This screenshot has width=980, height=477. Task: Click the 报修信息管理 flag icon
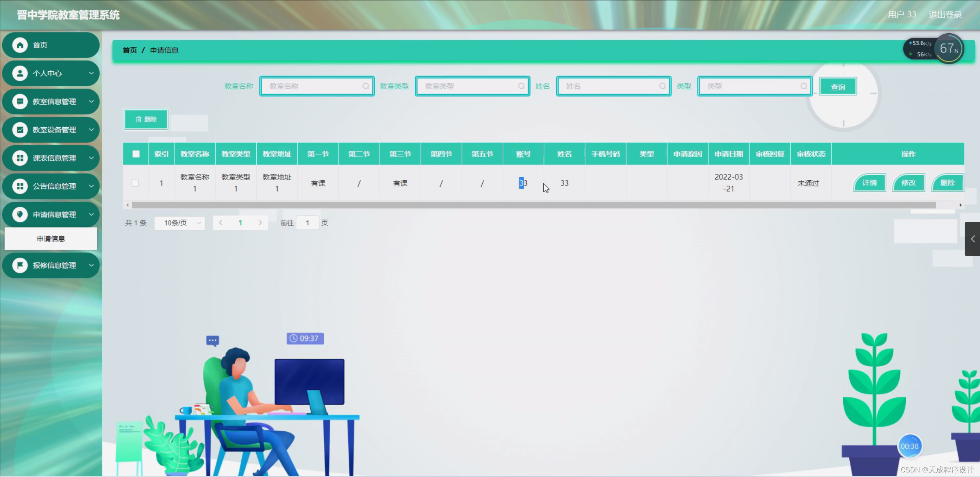click(20, 265)
